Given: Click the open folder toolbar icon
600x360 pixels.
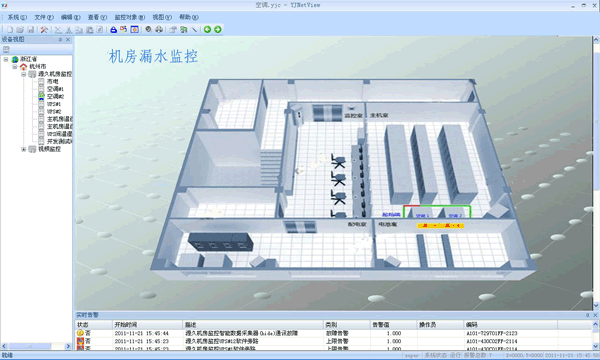Looking at the screenshot, I should (20, 29).
